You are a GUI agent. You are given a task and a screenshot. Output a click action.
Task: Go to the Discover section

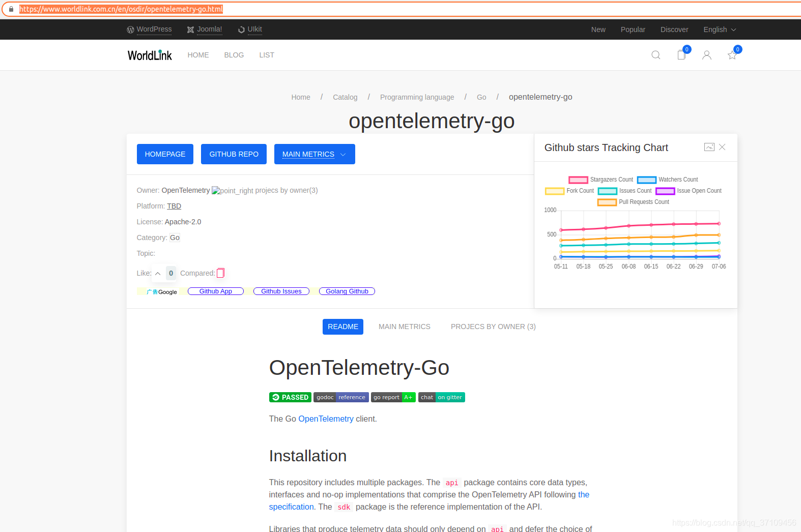674,29
